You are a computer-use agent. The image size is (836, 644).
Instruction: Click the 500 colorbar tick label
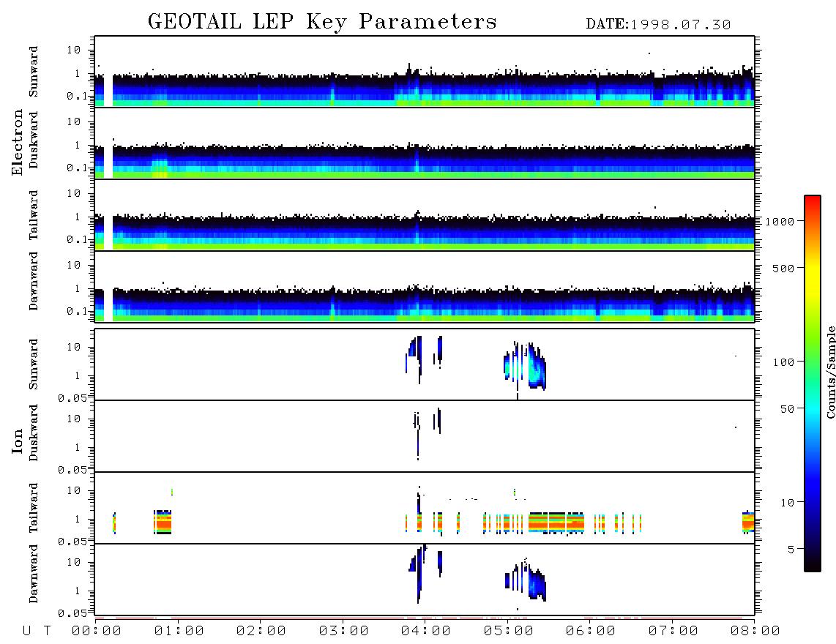click(783, 268)
